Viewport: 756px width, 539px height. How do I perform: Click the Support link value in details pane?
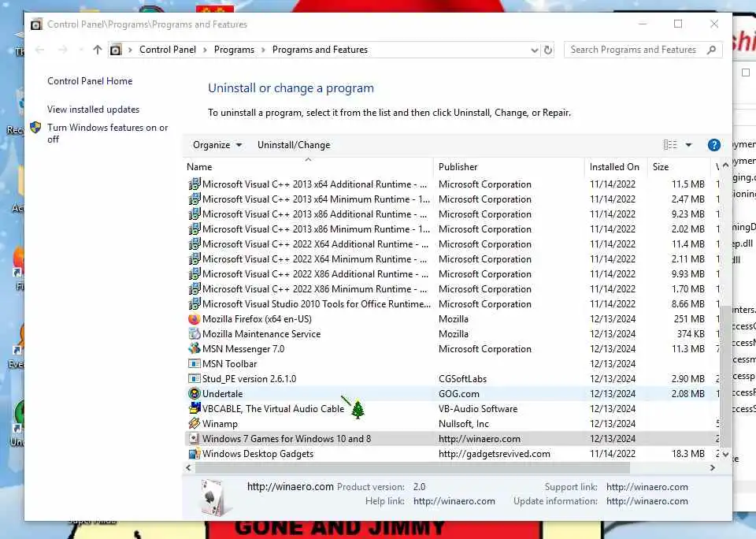click(647, 487)
